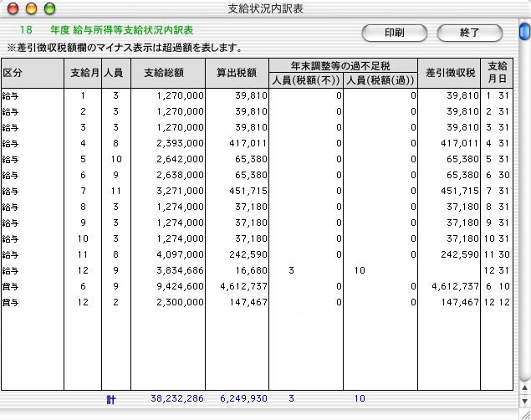Screen dimensions: 531x420
Task: Close the 支給状況内訳表 window with red button
Action: click(x=13, y=9)
